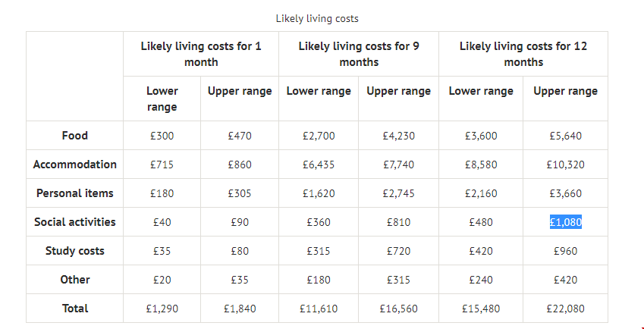This screenshot has height=329, width=644.
Task: Select the £10,320 accommodation cell
Action: pyautogui.click(x=565, y=164)
